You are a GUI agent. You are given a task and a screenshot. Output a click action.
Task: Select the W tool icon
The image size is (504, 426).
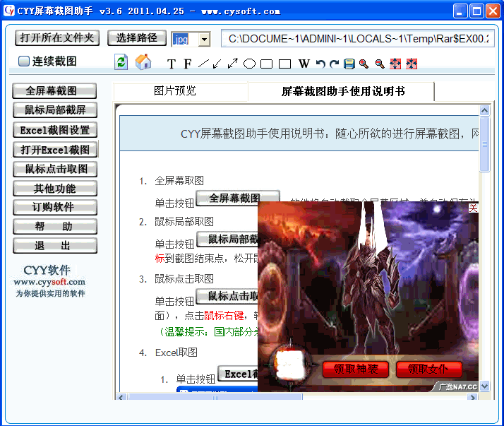(x=304, y=64)
